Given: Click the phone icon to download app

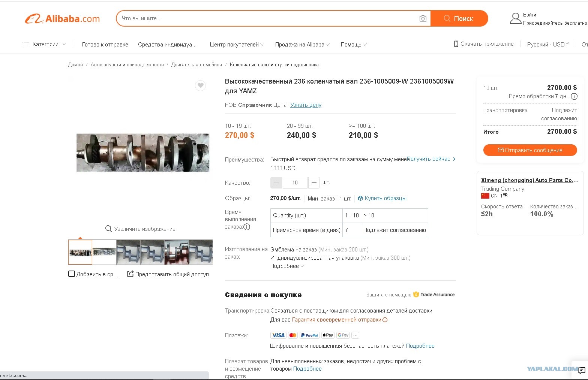Looking at the screenshot, I should tap(456, 44).
